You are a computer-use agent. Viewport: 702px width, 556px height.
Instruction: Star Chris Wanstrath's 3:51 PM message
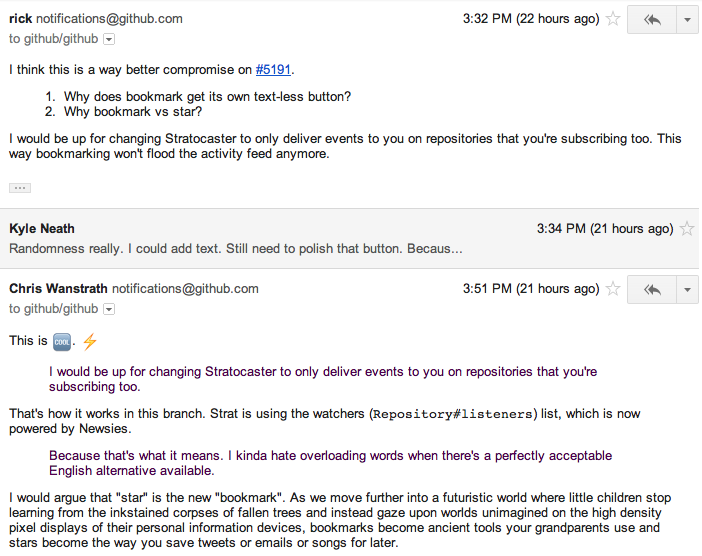pos(613,289)
